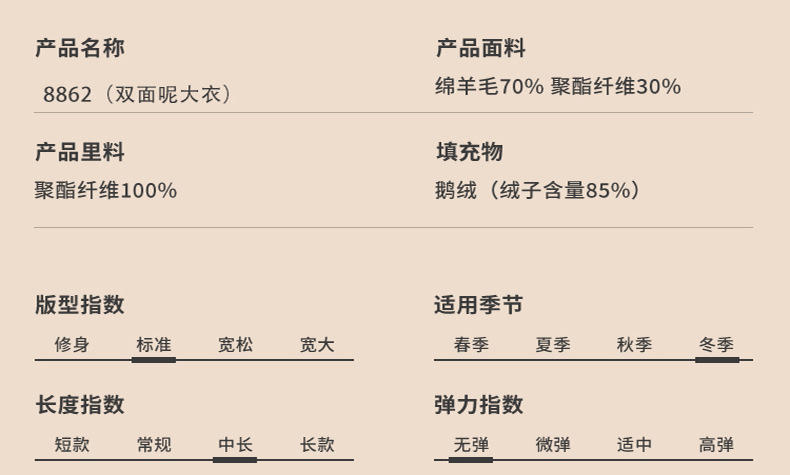The width and height of the screenshot is (790, 475).
Task: Select 微弹 elasticity option
Action: click(553, 445)
